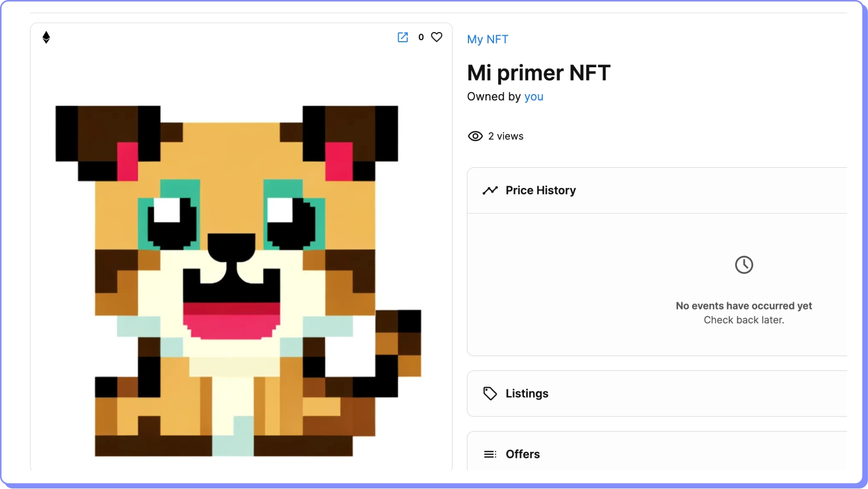
Task: Click the '2 views' text
Action: [x=505, y=136]
